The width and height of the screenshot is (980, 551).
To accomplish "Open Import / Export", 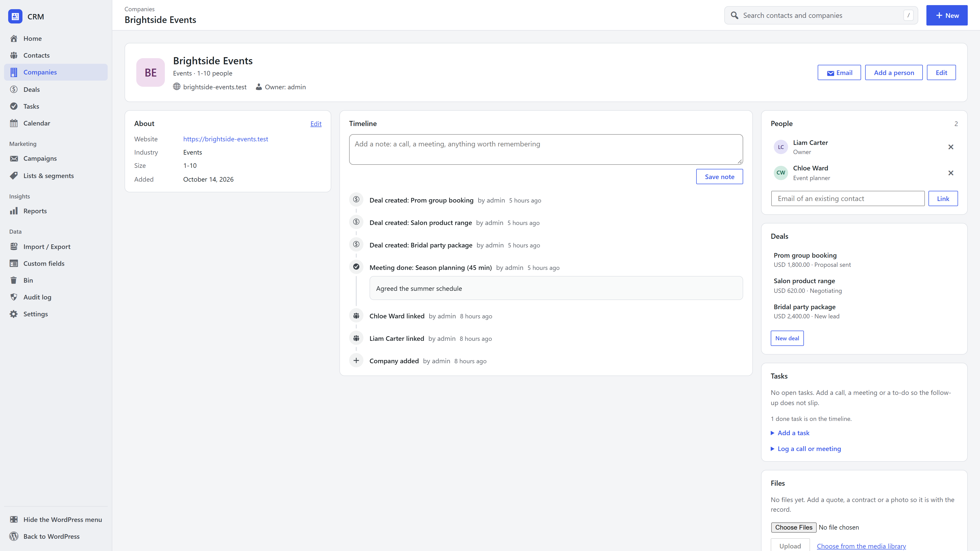I will pyautogui.click(x=56, y=246).
